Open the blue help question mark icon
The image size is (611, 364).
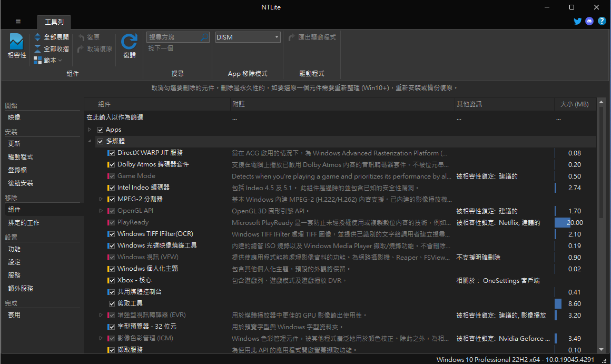602,21
